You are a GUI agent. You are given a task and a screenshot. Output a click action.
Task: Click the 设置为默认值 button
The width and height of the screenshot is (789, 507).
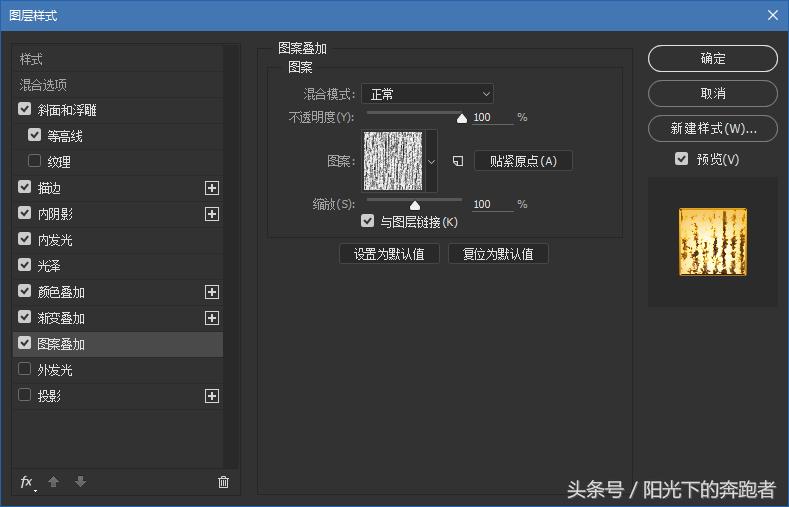[x=389, y=254]
